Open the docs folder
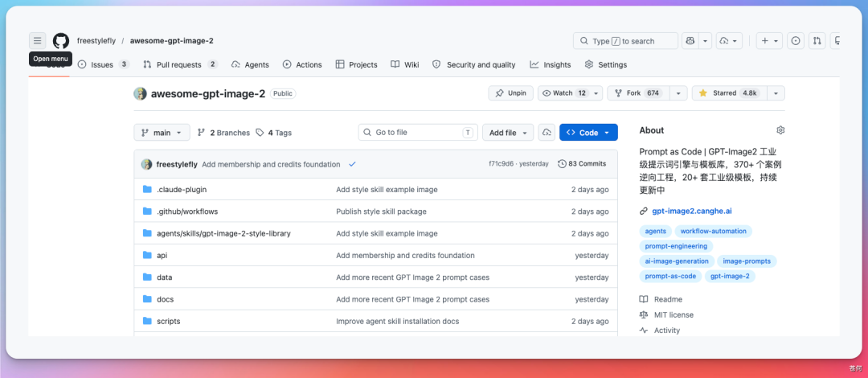The width and height of the screenshot is (868, 378). tap(165, 299)
